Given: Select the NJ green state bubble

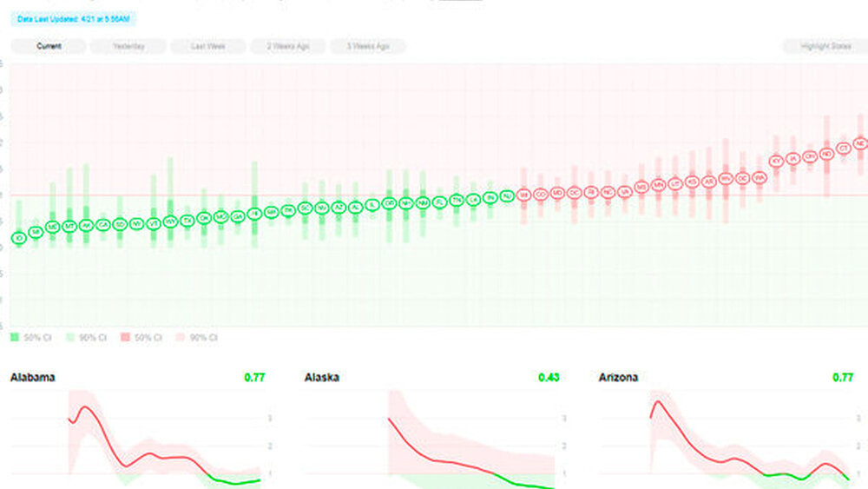Looking at the screenshot, I should [507, 196].
